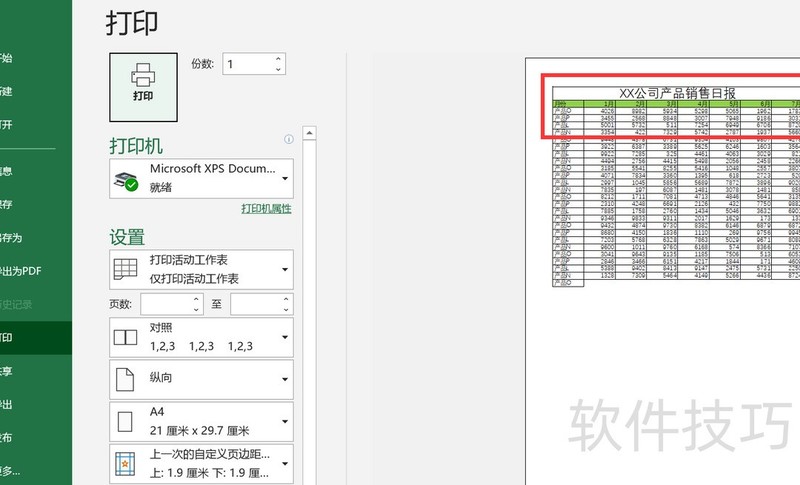Click the 设置 section heading
Viewport: 800px width, 485px height.
[x=127, y=237]
